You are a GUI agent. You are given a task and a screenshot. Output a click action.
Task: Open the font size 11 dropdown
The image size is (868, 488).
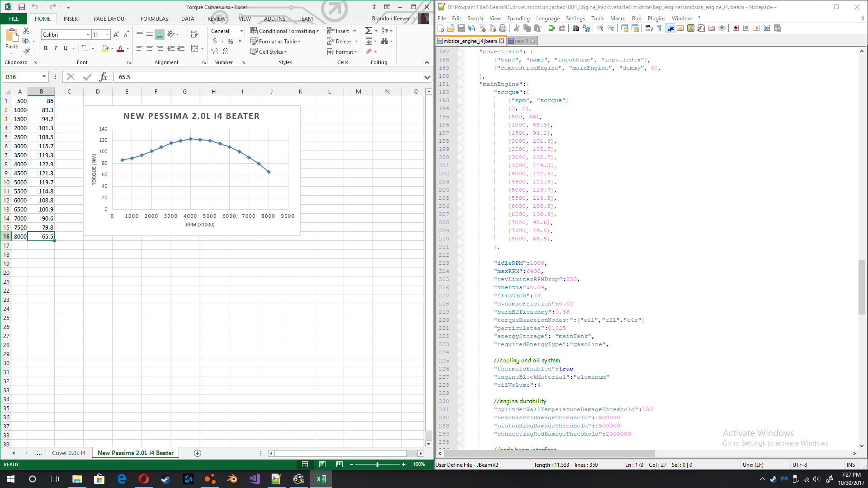[107, 35]
